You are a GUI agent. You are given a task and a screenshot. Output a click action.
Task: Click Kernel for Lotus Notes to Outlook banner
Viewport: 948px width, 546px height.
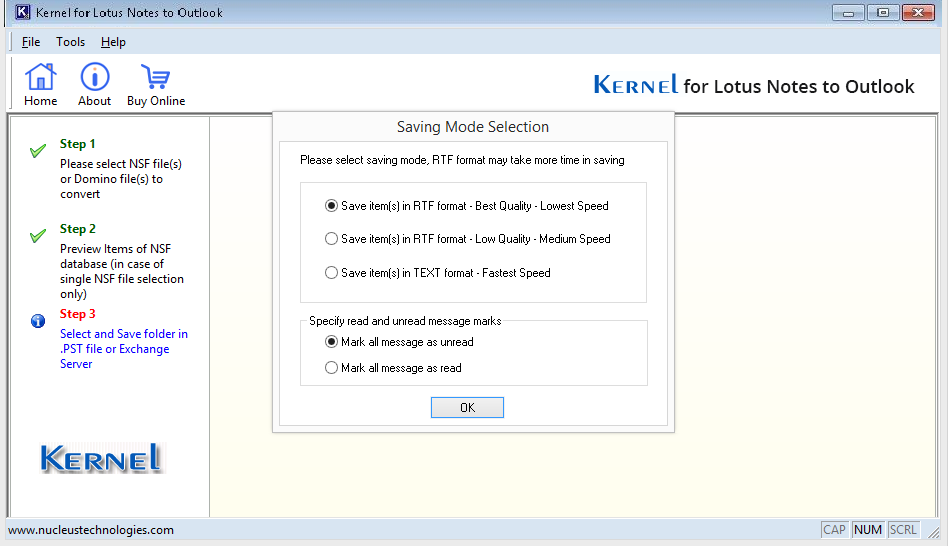click(x=754, y=85)
